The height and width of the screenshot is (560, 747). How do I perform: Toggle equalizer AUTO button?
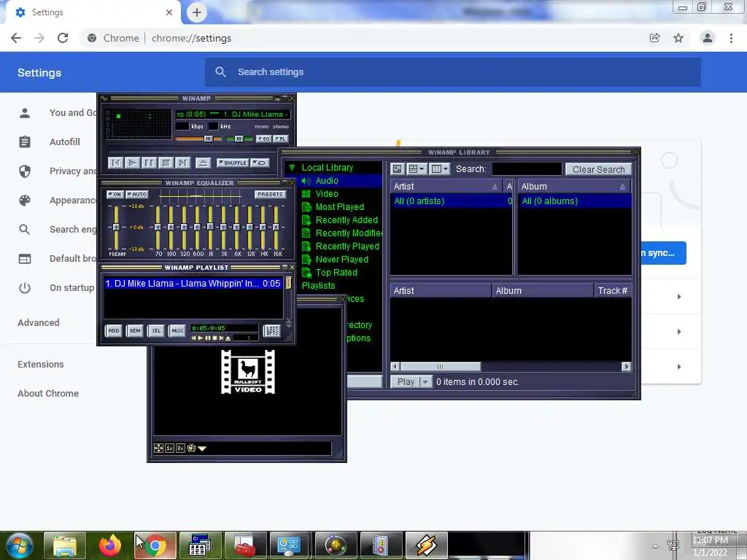point(137,194)
